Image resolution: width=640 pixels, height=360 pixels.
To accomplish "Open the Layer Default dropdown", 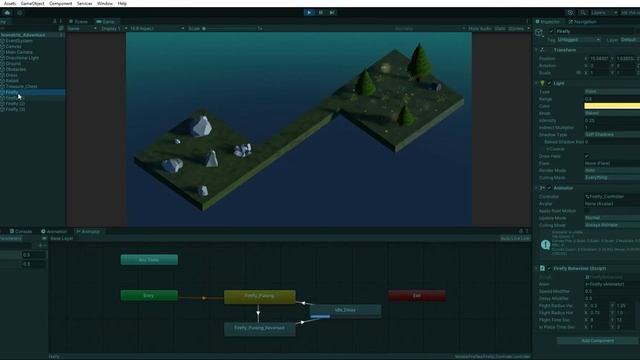I will (x=630, y=40).
